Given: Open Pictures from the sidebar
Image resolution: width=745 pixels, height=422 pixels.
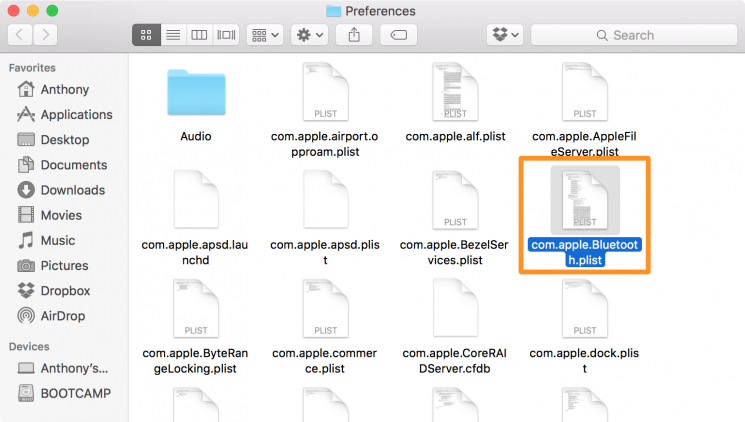Looking at the screenshot, I should 64,266.
